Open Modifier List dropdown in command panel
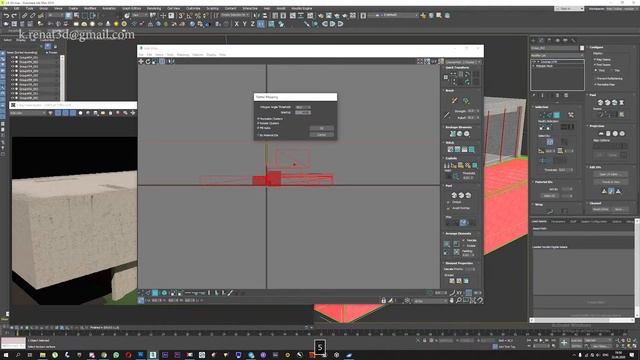Viewport: 640px width, 360px height. 557,55
